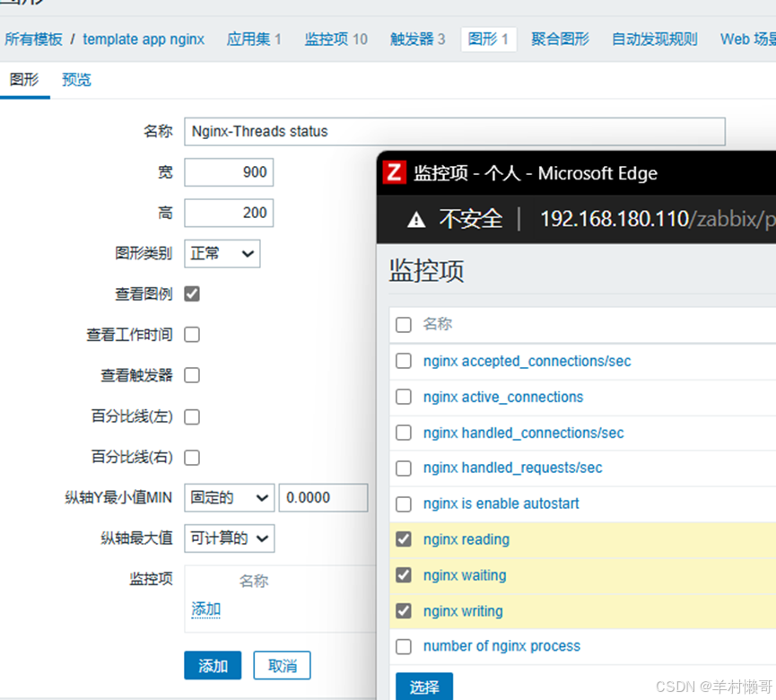Check nginx active_connections checkbox

[404, 397]
